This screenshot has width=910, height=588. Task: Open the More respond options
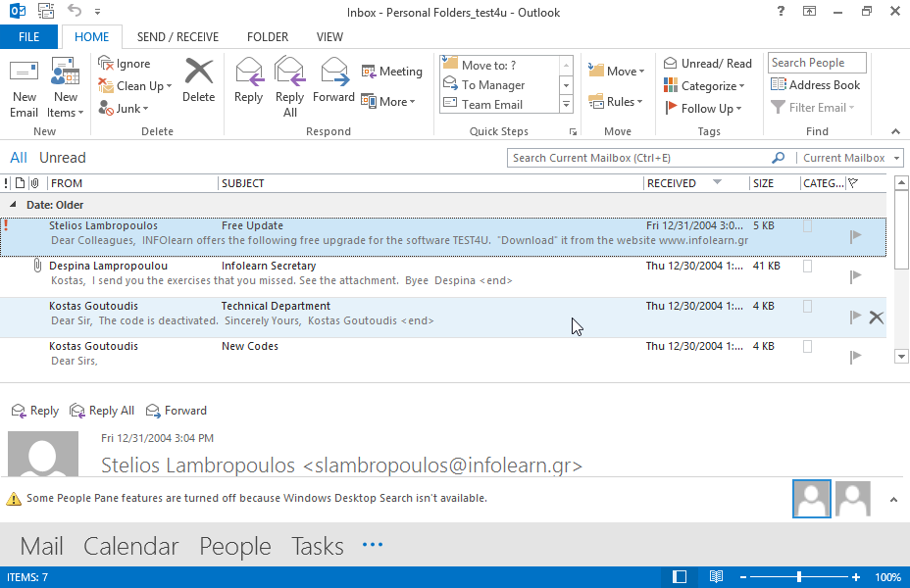pyautogui.click(x=387, y=102)
